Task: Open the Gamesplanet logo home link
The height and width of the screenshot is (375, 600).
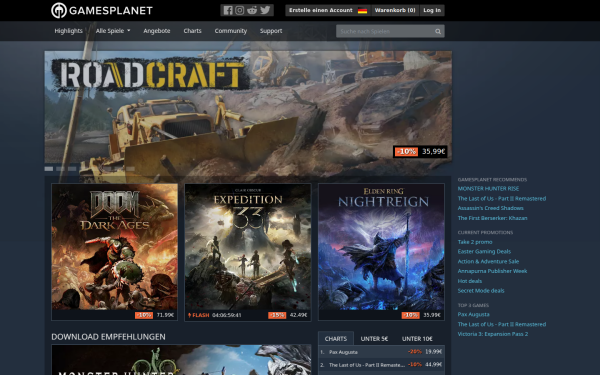Action: point(102,10)
